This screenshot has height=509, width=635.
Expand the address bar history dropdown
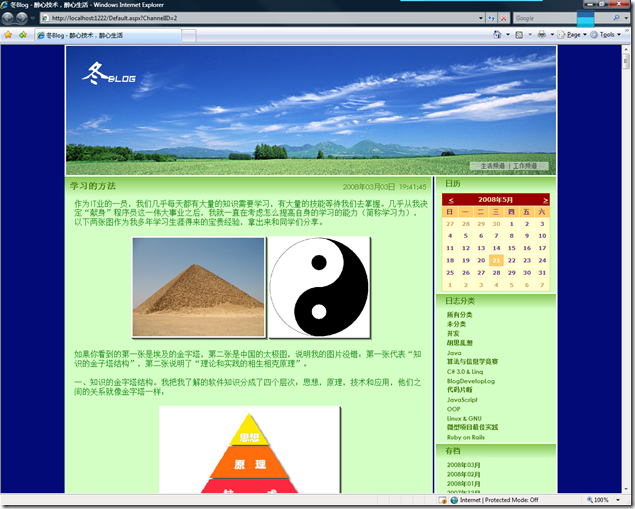point(481,18)
